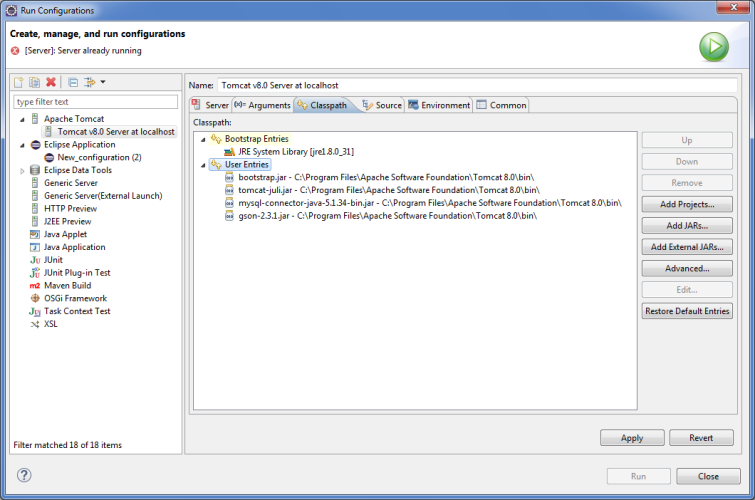Click the Java Application icon
The width and height of the screenshot is (755, 500).
coord(35,247)
